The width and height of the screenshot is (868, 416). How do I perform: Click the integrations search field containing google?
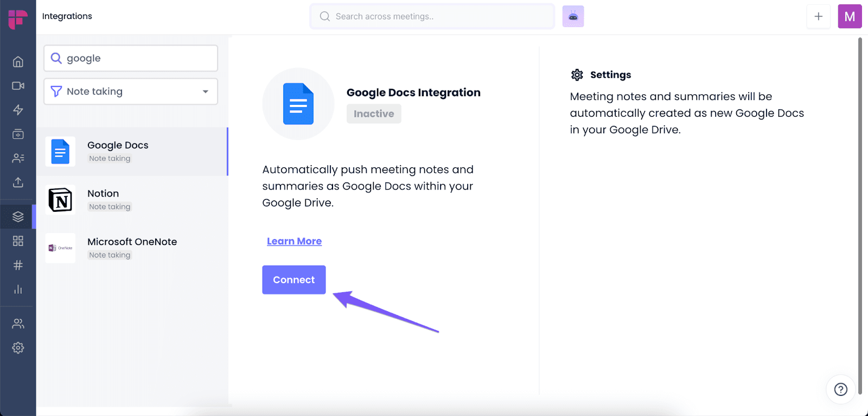pos(131,58)
